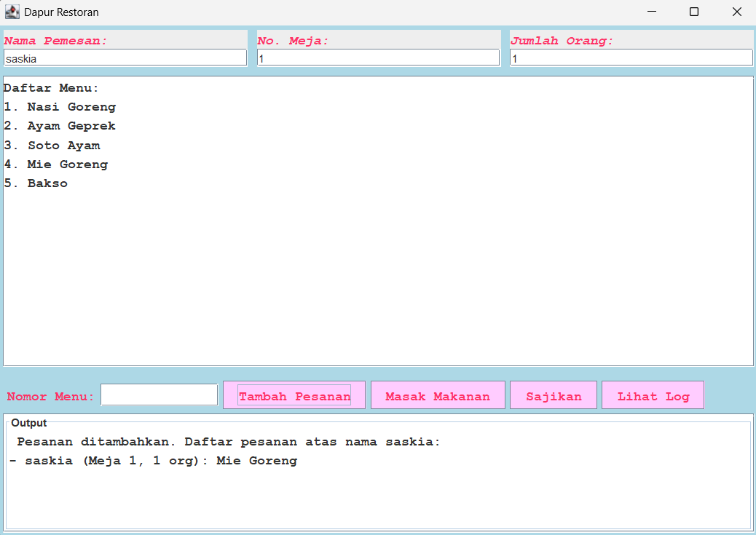
Task: Maximize the Dapur Restoran window
Action: click(x=694, y=12)
